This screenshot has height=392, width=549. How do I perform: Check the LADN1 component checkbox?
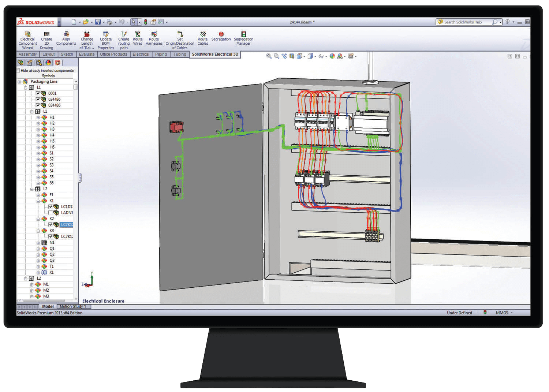(x=51, y=212)
